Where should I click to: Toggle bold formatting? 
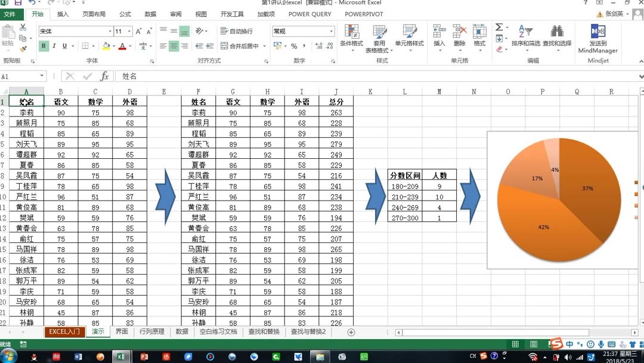pos(44,46)
